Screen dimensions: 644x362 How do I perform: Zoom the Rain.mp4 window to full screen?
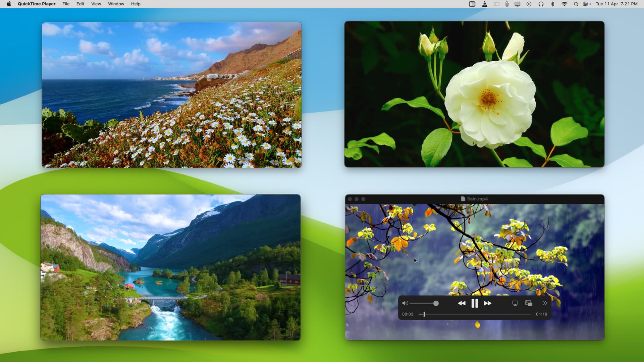point(363,199)
